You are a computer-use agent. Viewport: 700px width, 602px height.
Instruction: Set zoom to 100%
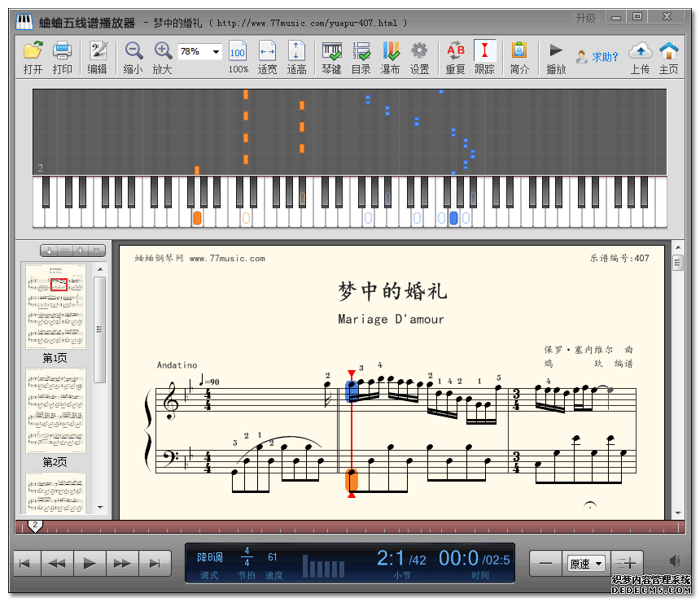tap(238, 57)
